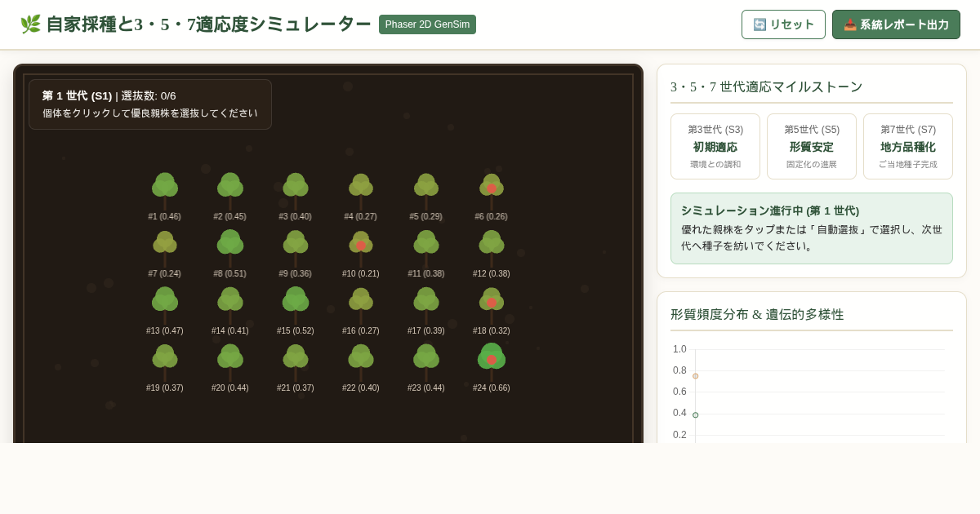Screen dimensions: 980x514
Task: Choose plant #17 with fitness 0.39
Action: click(426, 307)
